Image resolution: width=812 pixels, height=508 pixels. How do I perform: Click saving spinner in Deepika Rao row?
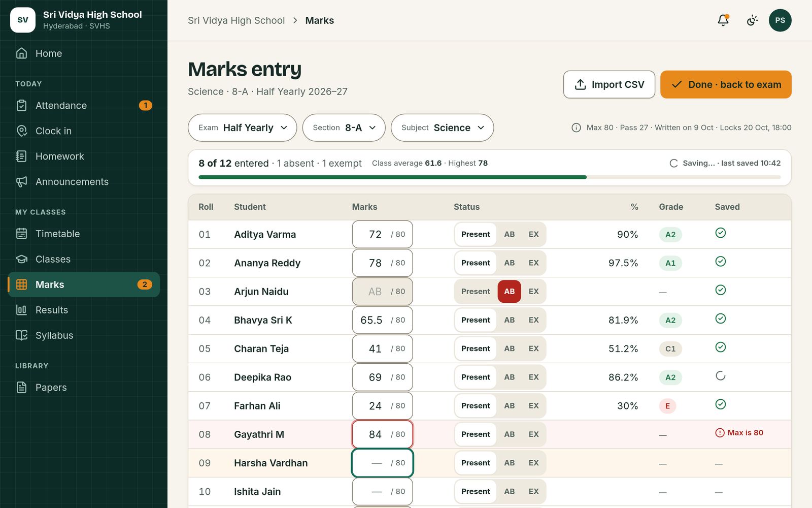coord(720,376)
